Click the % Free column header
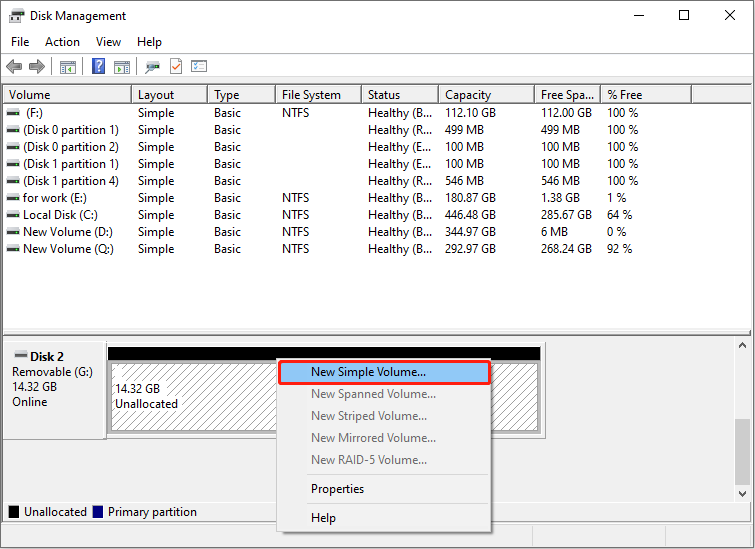Viewport: 755px width, 549px height. tap(646, 95)
